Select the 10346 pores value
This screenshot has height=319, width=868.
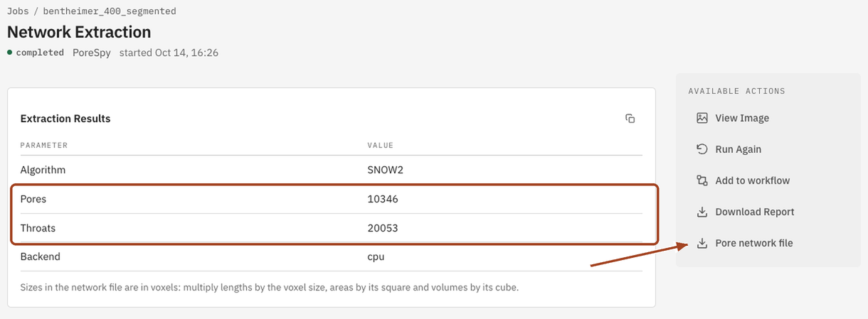[383, 199]
